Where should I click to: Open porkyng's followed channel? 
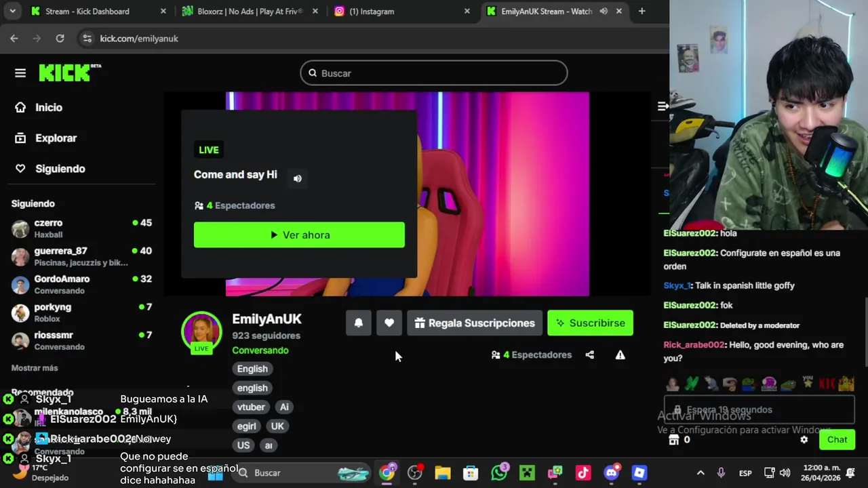coord(81,312)
